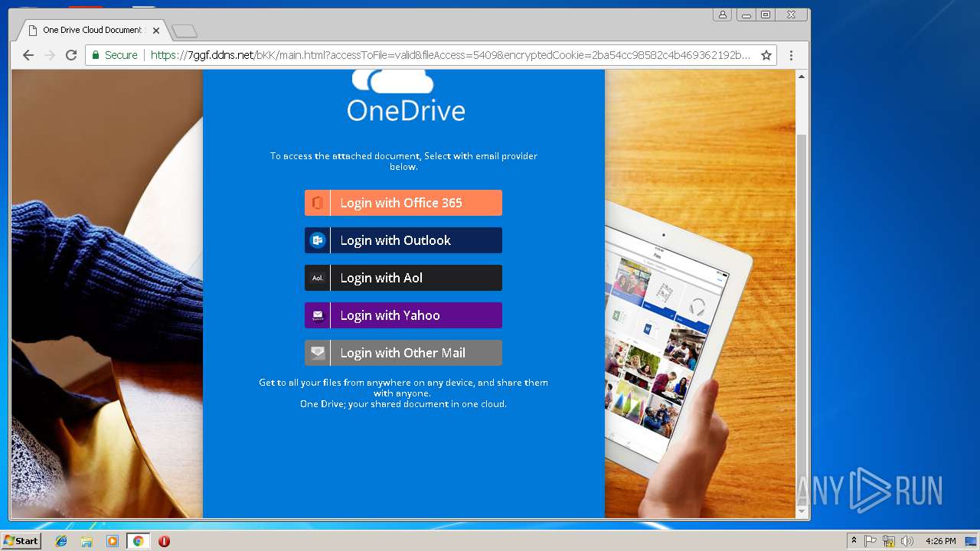Click the Yahoo mail logo icon
The image size is (980, 551).
317,315
